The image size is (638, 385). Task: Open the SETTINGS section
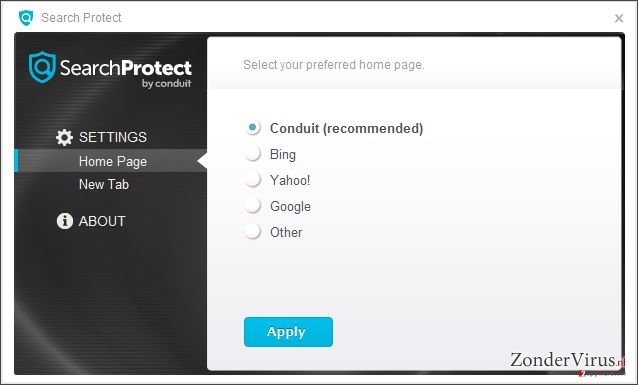[x=113, y=137]
